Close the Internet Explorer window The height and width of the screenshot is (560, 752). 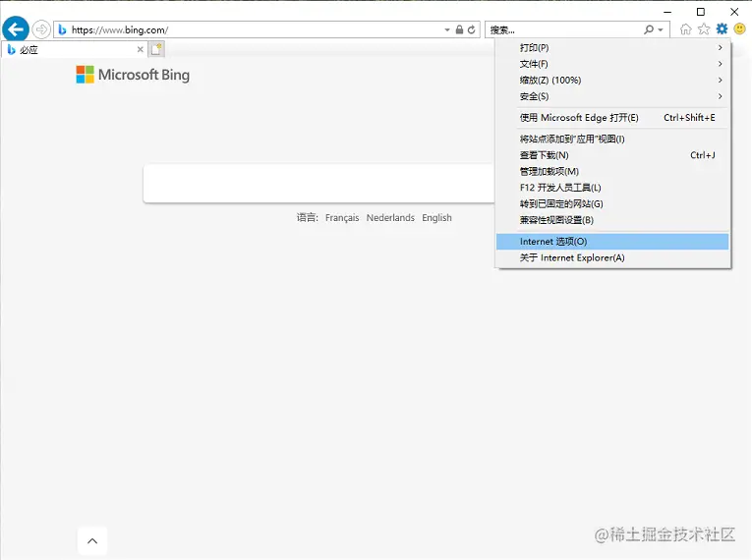734,12
